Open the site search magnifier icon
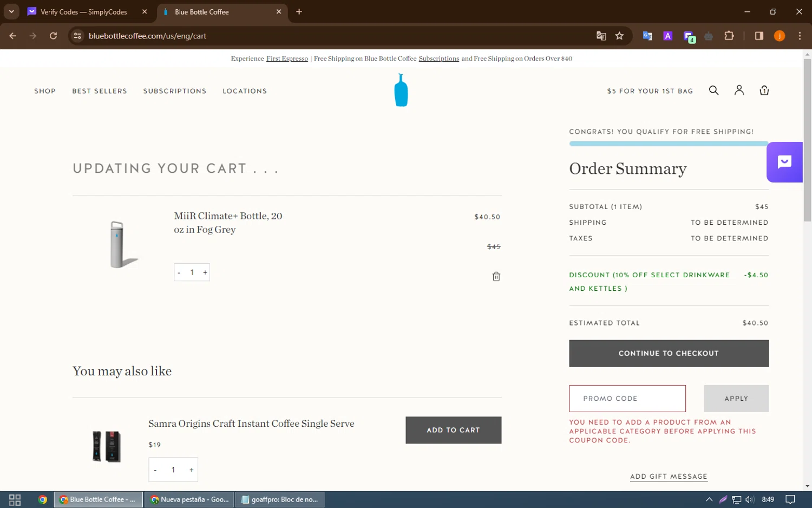The width and height of the screenshot is (812, 508). pyautogui.click(x=713, y=90)
